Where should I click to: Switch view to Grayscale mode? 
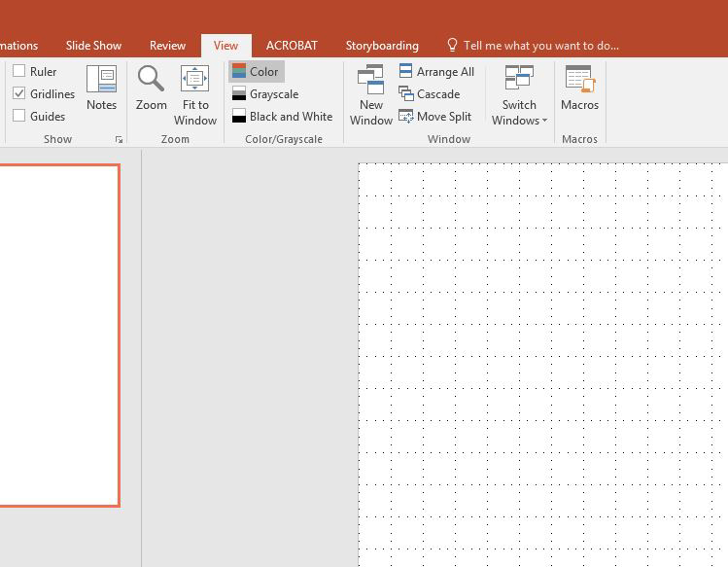click(x=265, y=94)
